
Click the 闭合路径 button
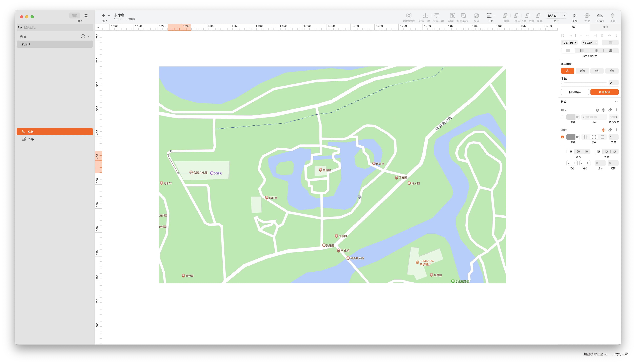(x=575, y=92)
